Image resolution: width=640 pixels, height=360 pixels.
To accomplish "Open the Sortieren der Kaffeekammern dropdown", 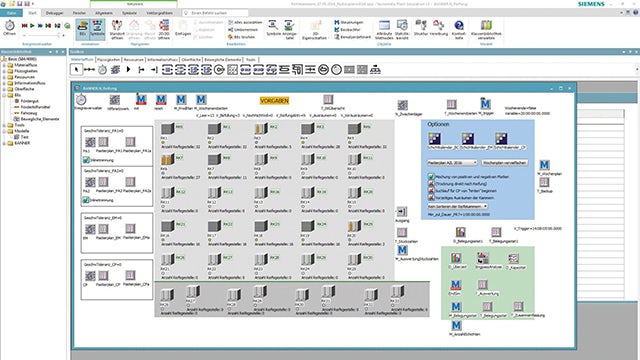I will 458,206.
